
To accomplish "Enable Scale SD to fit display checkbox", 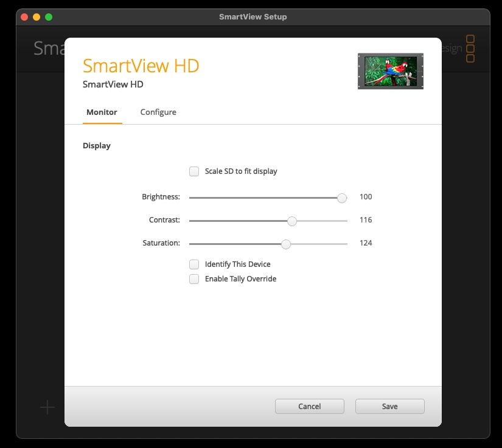I will click(x=194, y=171).
